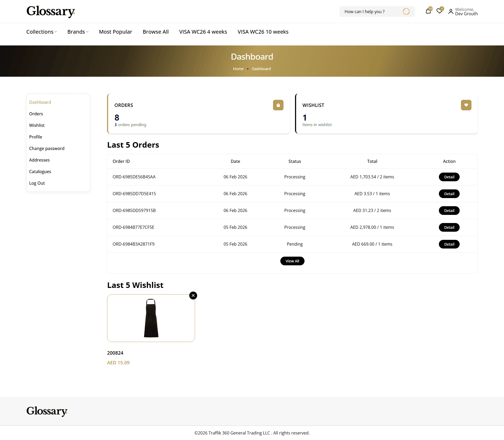The width and height of the screenshot is (504, 440).
Task: Open Change password in the sidebar
Action: click(x=47, y=148)
